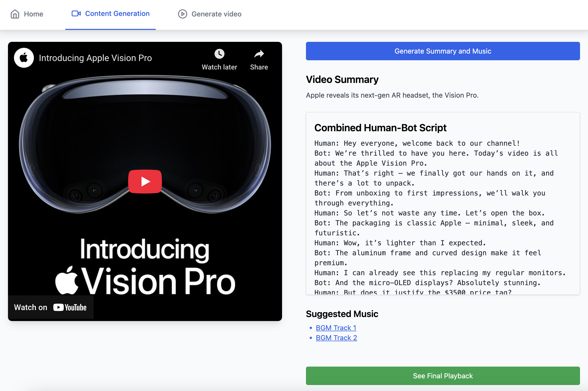
Task: Click Generate Summary and Music button
Action: 442,51
